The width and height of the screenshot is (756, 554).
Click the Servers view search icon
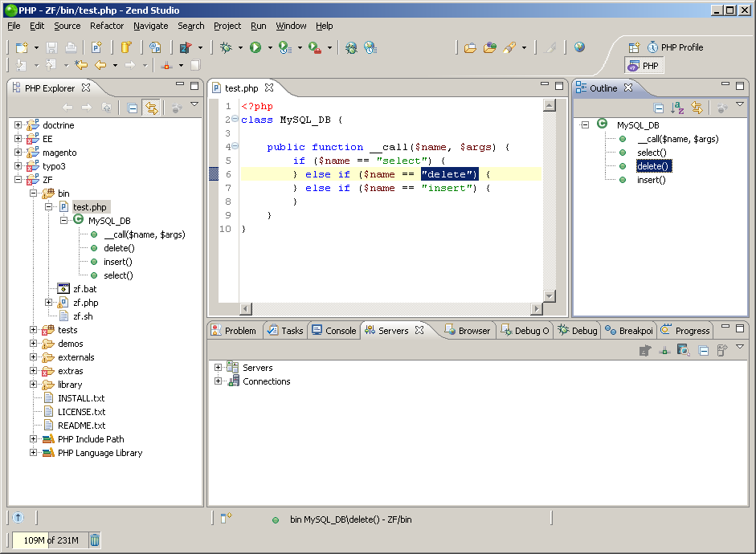(683, 350)
